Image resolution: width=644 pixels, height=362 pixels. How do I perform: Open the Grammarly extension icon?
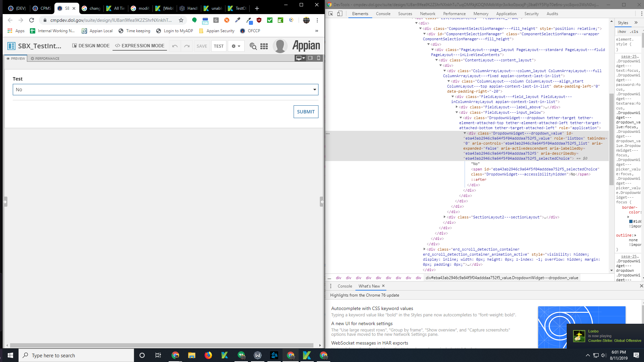[x=216, y=20]
